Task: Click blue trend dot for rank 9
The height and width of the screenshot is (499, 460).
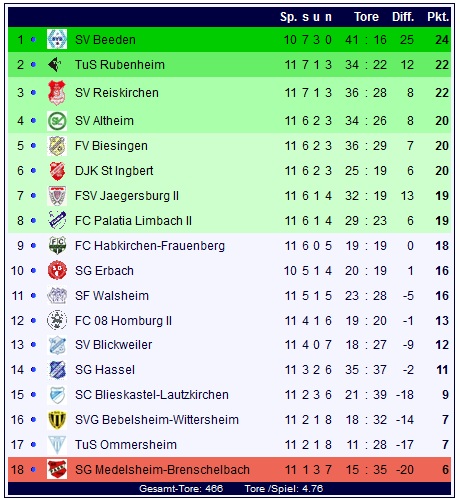Action: click(33, 246)
